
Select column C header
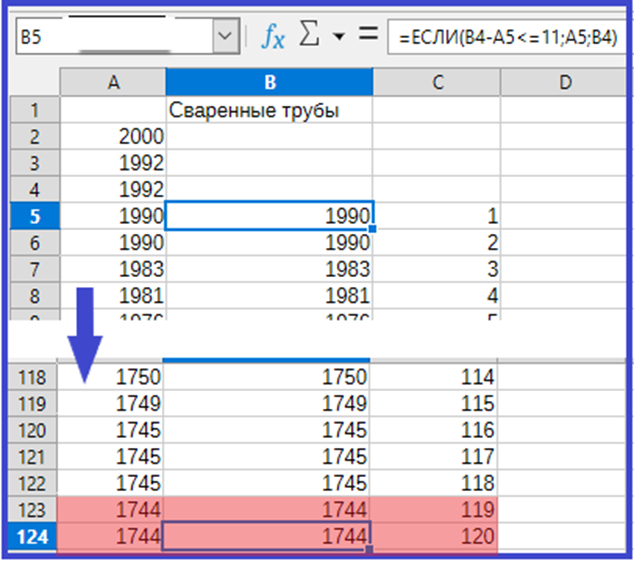436,83
